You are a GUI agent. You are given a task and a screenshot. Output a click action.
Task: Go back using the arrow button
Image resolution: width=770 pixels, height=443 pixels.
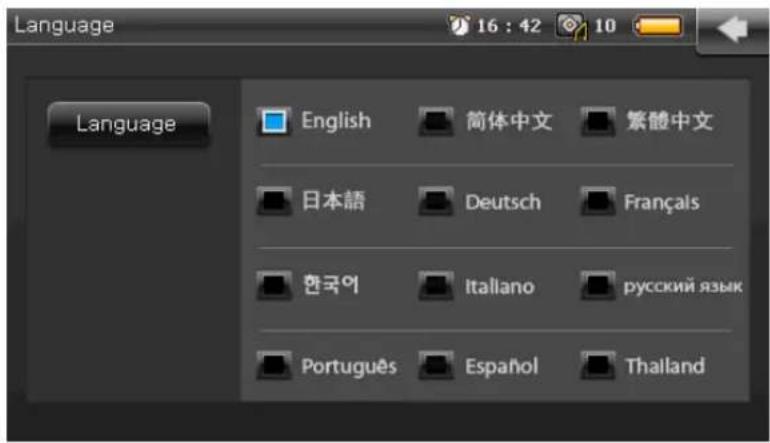coord(733,29)
